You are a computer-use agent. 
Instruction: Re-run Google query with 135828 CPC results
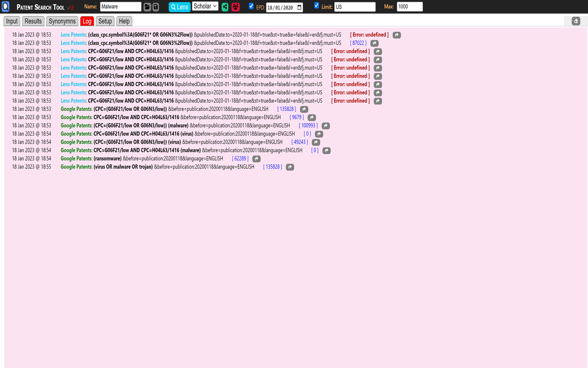(304, 109)
